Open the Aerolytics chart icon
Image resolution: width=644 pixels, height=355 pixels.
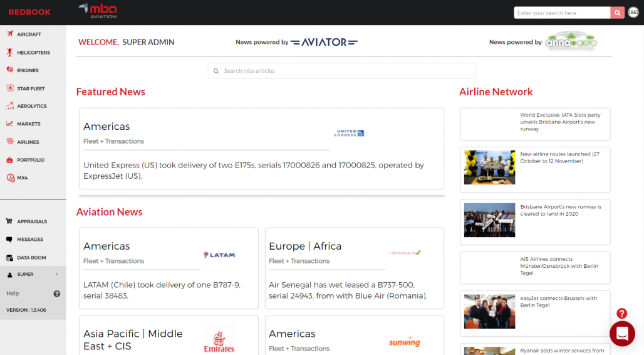[10, 106]
